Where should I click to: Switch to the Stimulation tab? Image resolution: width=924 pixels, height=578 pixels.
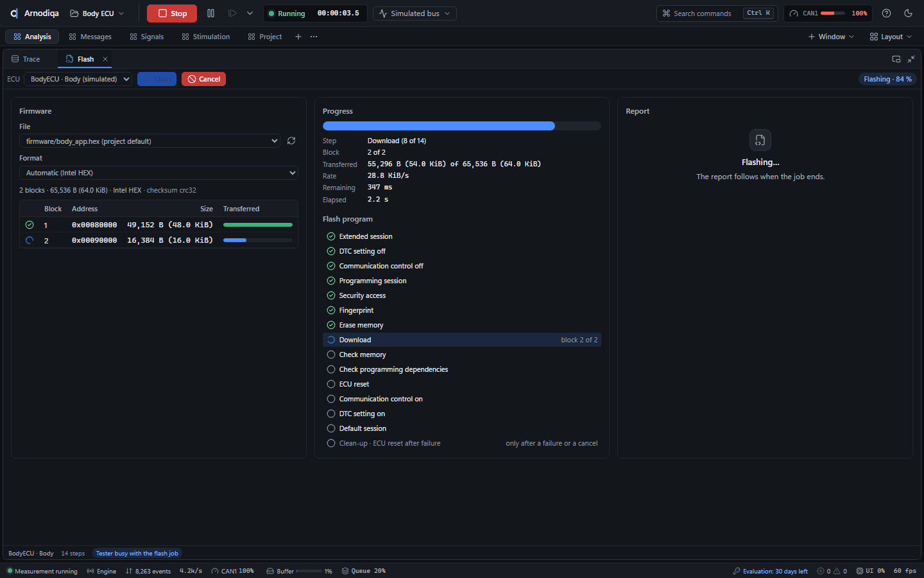coord(205,37)
